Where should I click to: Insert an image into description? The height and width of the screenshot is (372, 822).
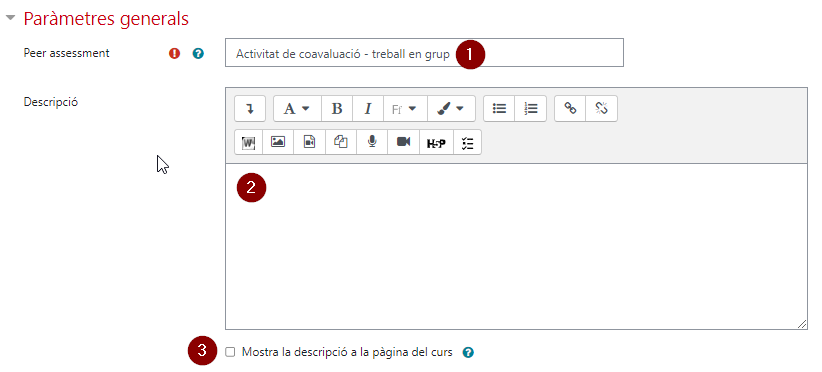pyautogui.click(x=278, y=142)
